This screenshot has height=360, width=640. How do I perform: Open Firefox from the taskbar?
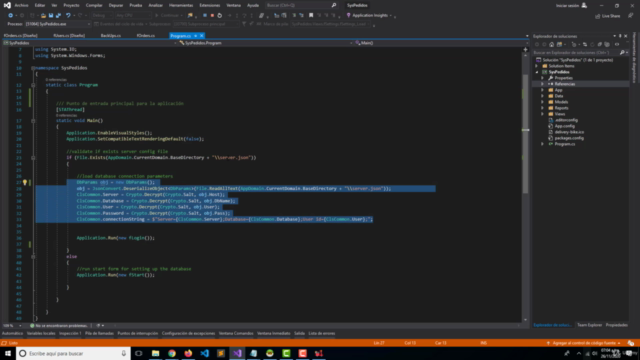[188, 353]
